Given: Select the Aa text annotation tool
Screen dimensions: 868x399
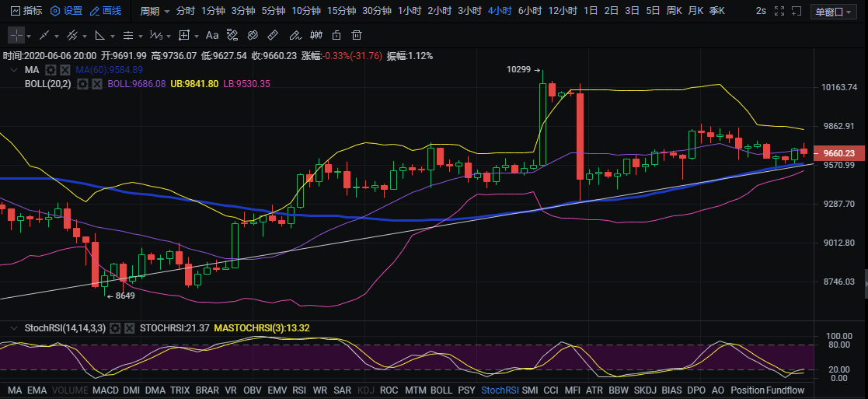Looking at the screenshot, I should point(212,36).
